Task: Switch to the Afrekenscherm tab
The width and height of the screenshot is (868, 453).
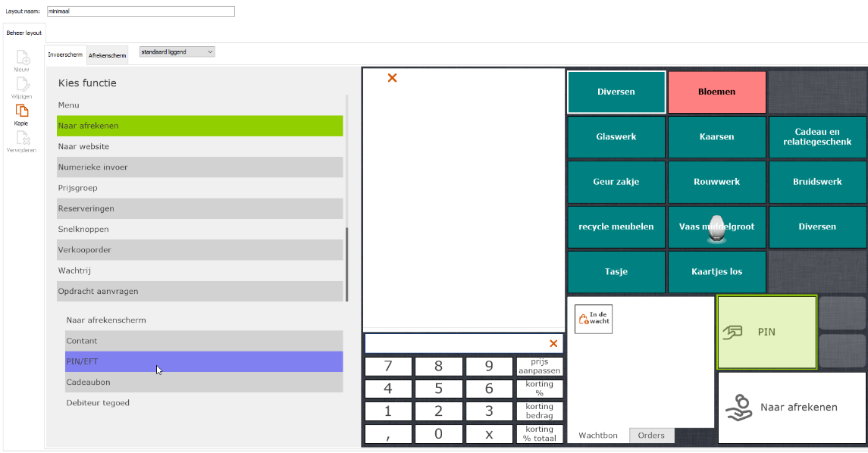Action: point(108,55)
